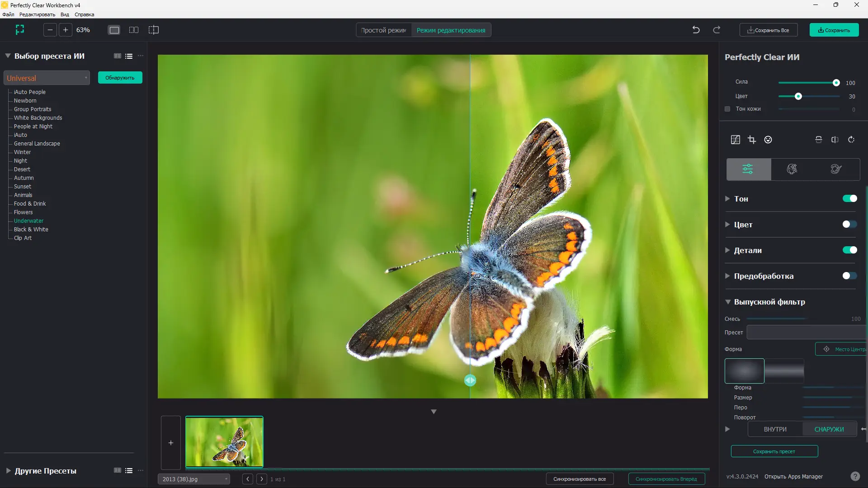Click the face selection smiley icon

pos(768,140)
